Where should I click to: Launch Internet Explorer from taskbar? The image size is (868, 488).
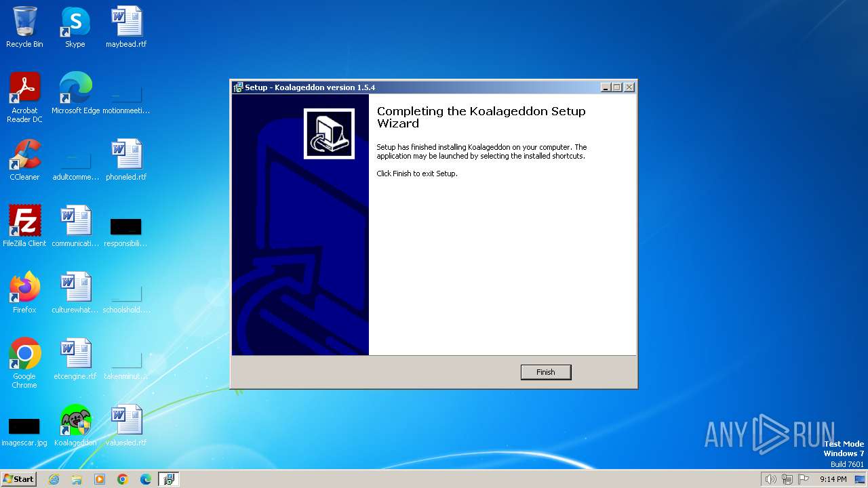(54, 479)
